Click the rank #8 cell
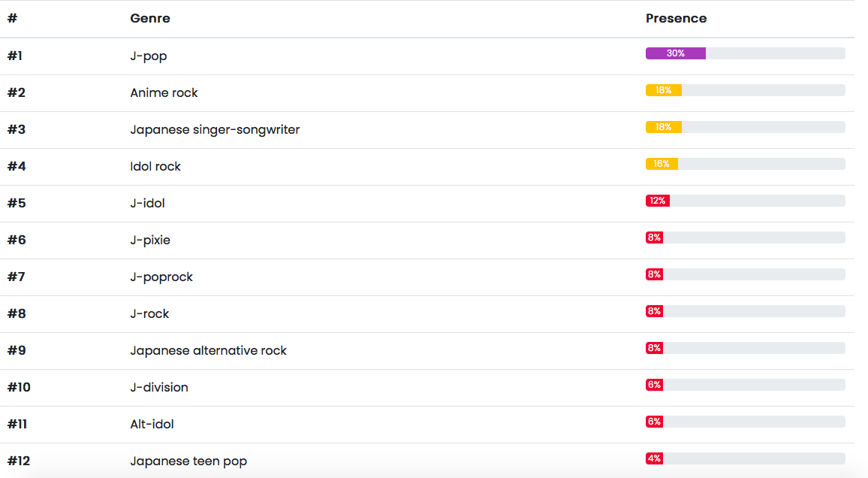Viewport: 868px width, 478px height. 17,313
